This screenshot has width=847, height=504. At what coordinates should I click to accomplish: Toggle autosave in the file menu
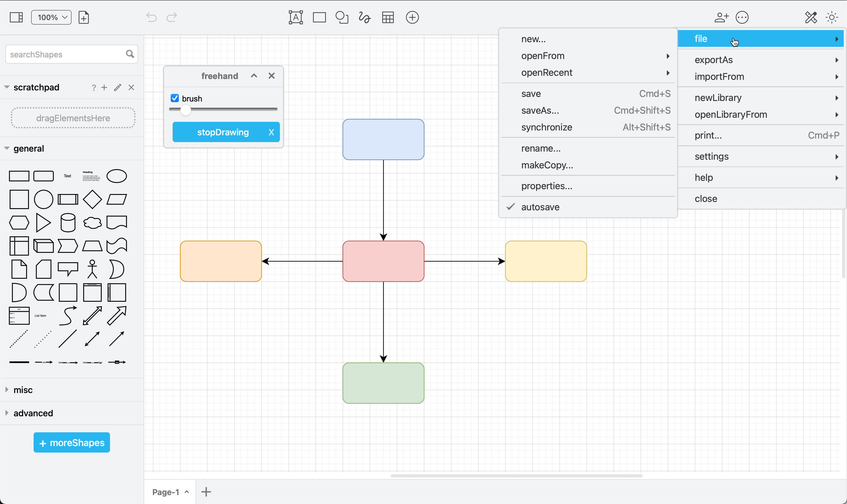[x=541, y=207]
